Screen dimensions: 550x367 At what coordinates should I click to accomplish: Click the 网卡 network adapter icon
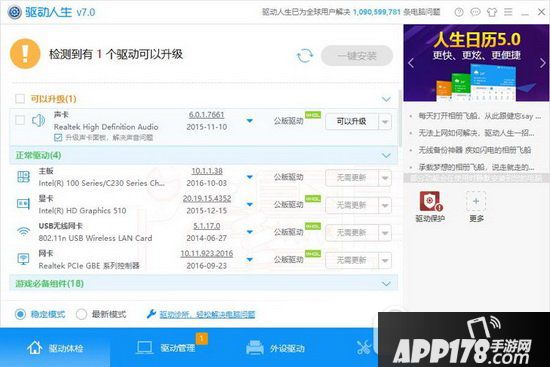coord(24,259)
